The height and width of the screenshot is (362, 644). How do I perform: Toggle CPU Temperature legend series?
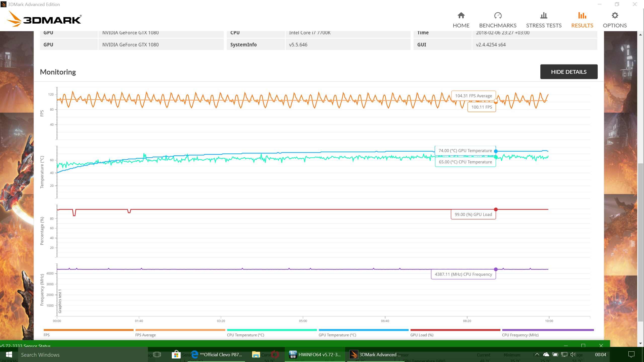(x=245, y=335)
